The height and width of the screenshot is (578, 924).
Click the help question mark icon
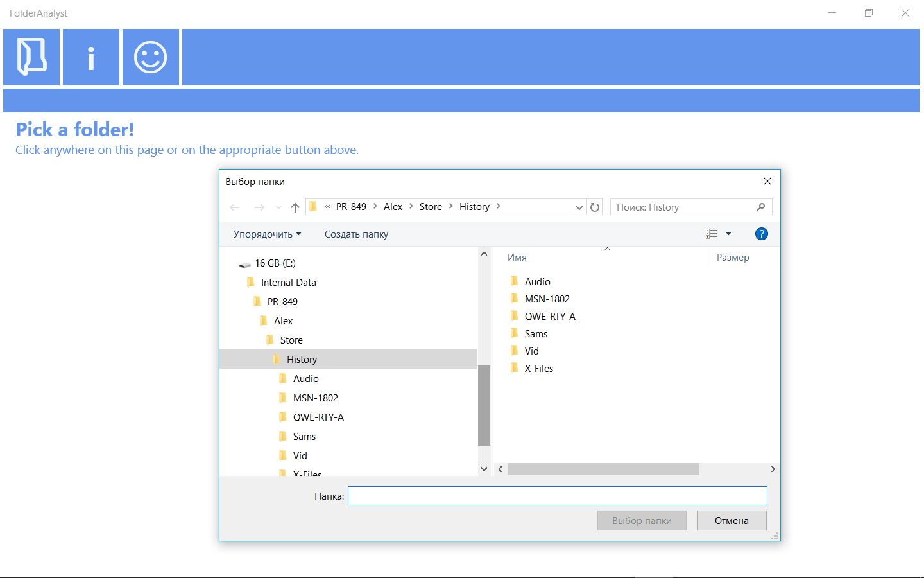click(762, 234)
